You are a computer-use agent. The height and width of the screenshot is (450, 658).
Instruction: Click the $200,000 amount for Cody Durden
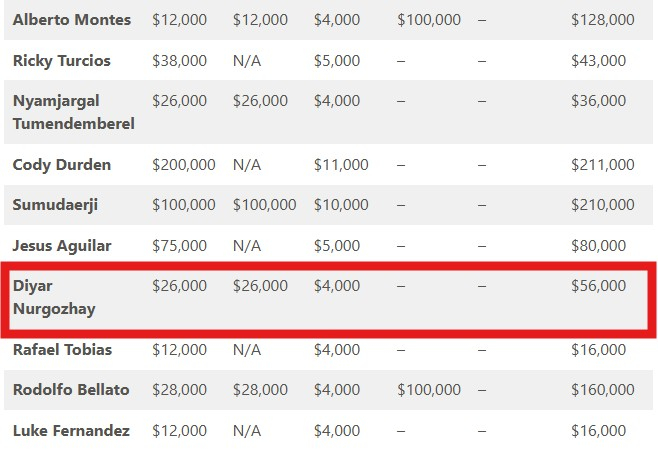(183, 164)
